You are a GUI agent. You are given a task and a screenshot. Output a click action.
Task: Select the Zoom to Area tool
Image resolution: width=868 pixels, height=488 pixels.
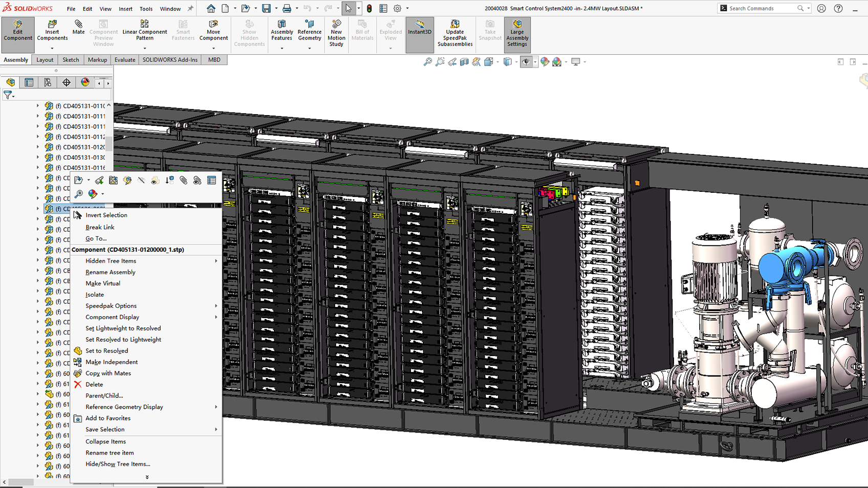440,62
